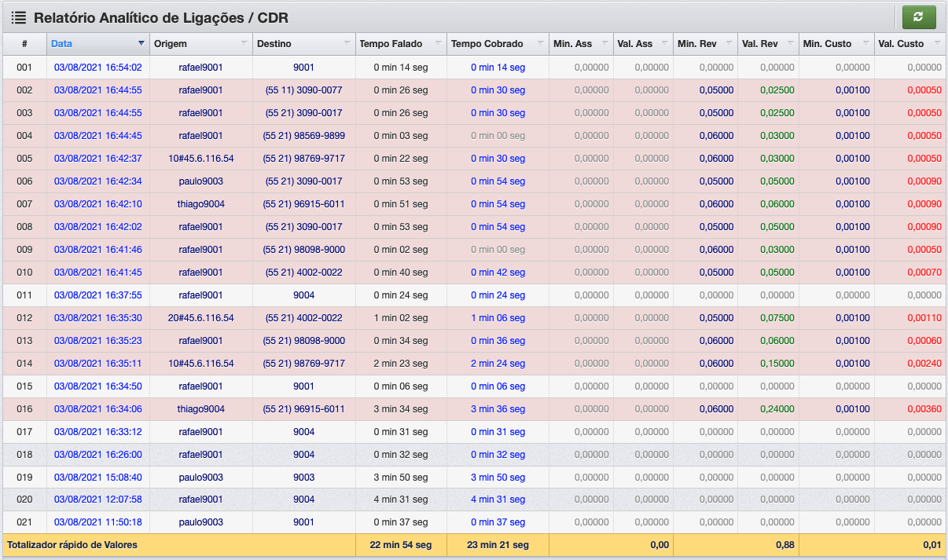Click Val. Rev value 0,15000

[x=777, y=364]
